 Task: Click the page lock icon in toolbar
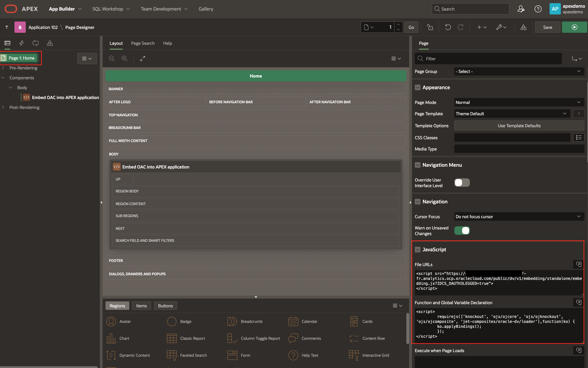(x=430, y=27)
